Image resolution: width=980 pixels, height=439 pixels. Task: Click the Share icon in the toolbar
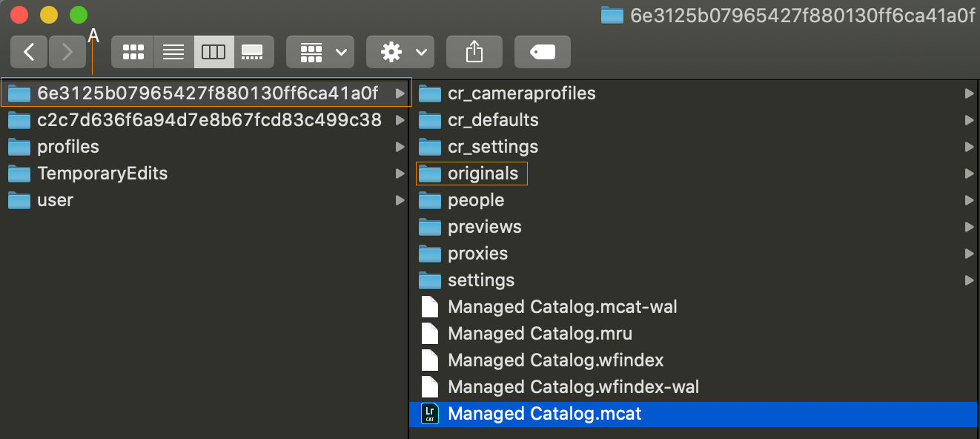click(x=474, y=51)
